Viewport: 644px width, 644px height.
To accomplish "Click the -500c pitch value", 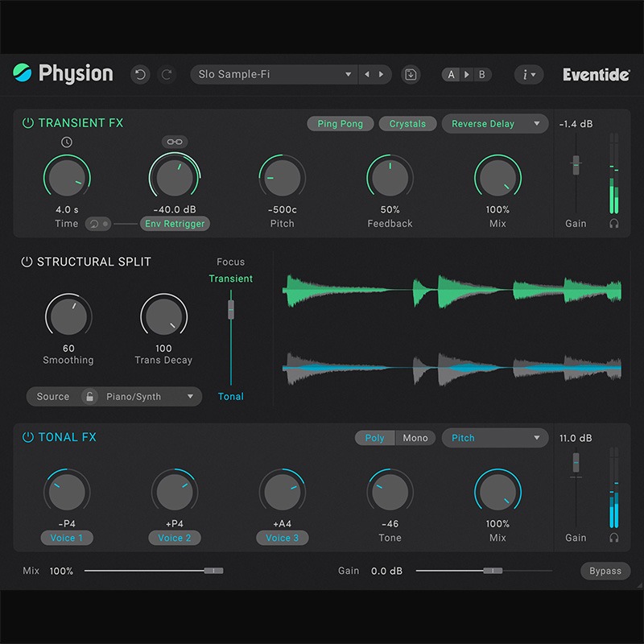I will click(x=283, y=209).
